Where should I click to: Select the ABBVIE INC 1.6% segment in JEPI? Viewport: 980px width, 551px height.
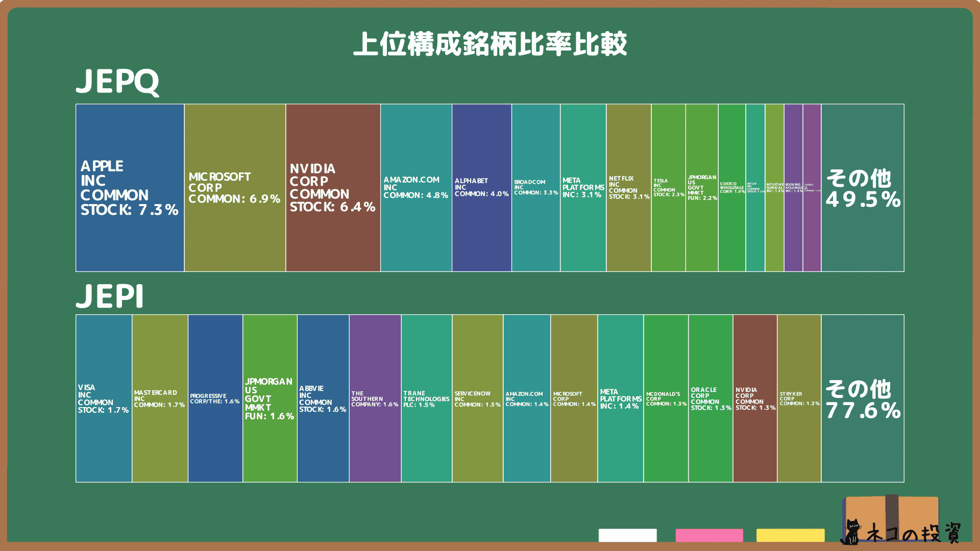click(x=323, y=398)
